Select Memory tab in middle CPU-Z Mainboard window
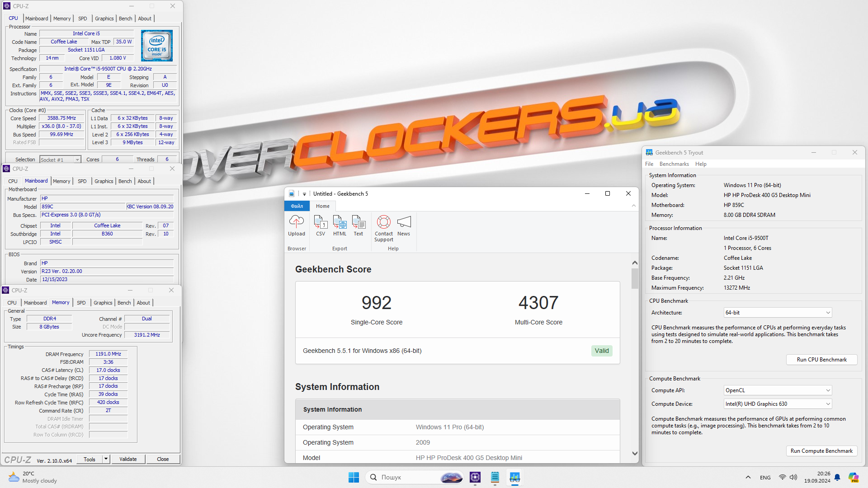The image size is (868, 488). coord(61,181)
